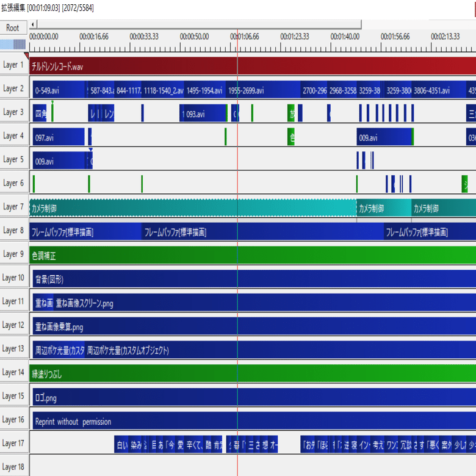
Task: Toggle visibility of Layer 1
Action: 14,65
